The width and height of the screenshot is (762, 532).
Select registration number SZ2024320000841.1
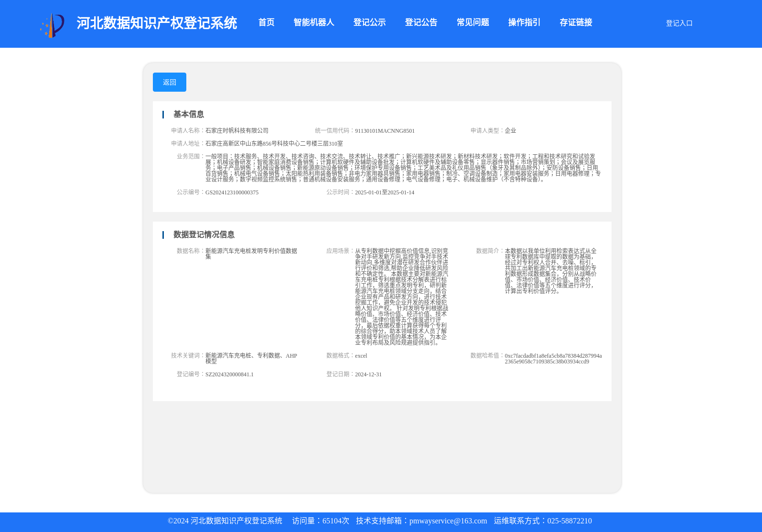(x=229, y=374)
